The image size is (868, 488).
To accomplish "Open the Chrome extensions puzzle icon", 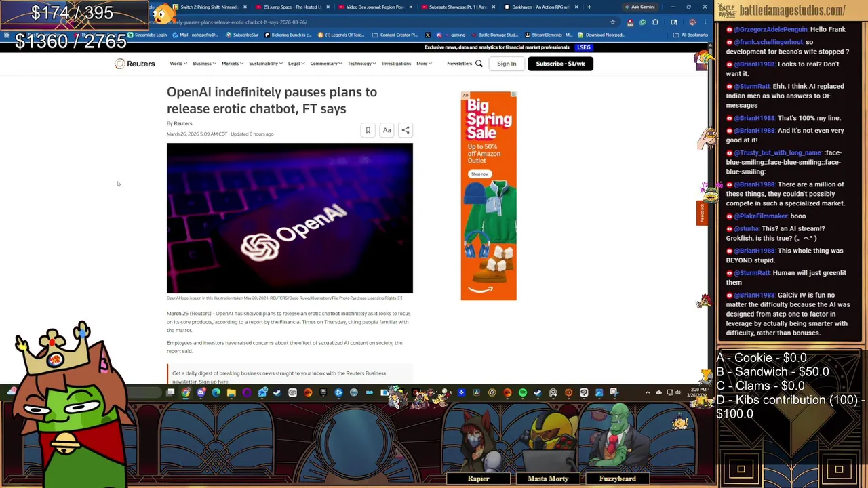I will pyautogui.click(x=655, y=22).
